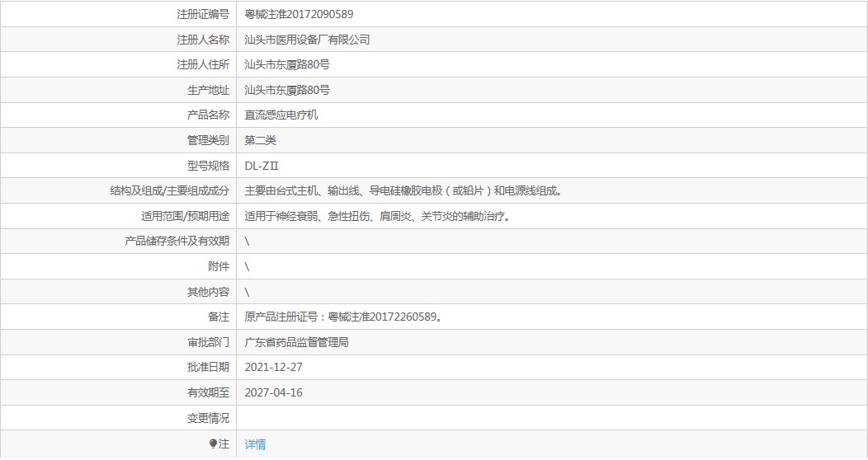Image resolution: width=868 pixels, height=460 pixels.
Task: Open the 详情 link in the 注 row
Action: coord(255,444)
